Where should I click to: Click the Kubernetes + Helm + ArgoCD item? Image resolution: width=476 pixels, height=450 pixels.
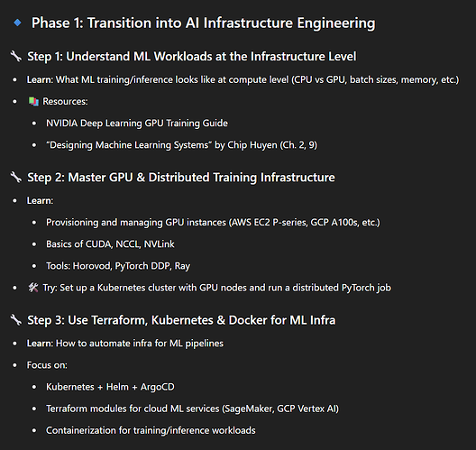pos(110,387)
